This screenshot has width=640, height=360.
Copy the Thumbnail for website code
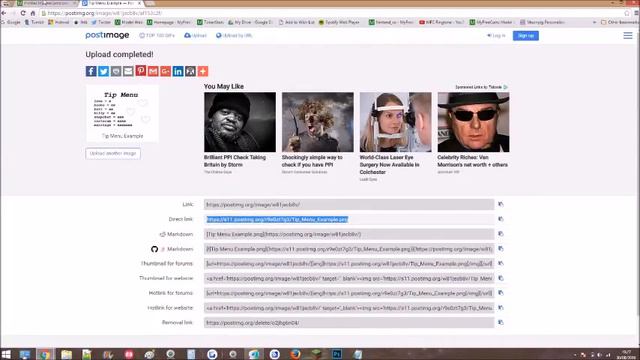point(501,278)
